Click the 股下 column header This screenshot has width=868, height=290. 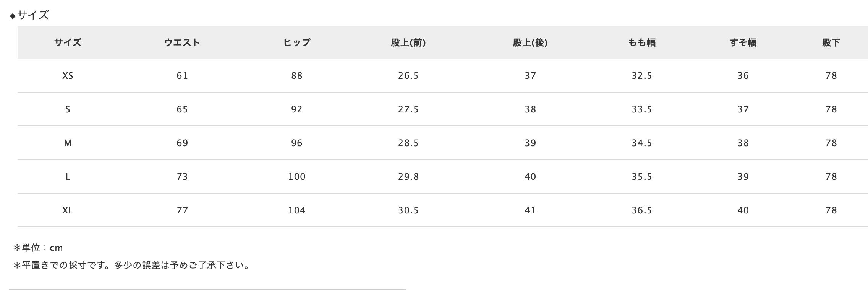(x=831, y=42)
